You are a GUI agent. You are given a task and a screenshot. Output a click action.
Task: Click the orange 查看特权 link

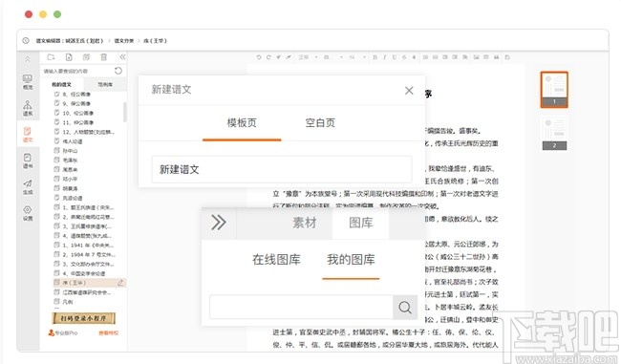[x=109, y=333]
